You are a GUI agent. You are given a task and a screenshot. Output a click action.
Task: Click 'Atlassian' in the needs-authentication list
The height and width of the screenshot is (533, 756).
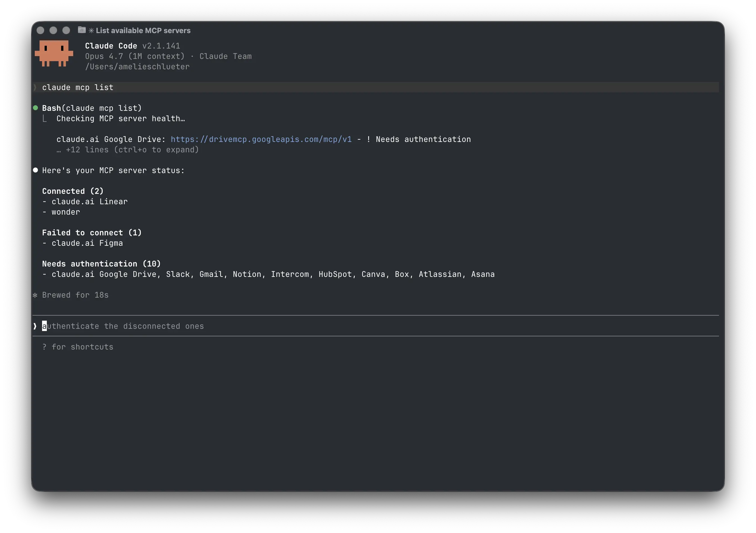click(x=440, y=274)
